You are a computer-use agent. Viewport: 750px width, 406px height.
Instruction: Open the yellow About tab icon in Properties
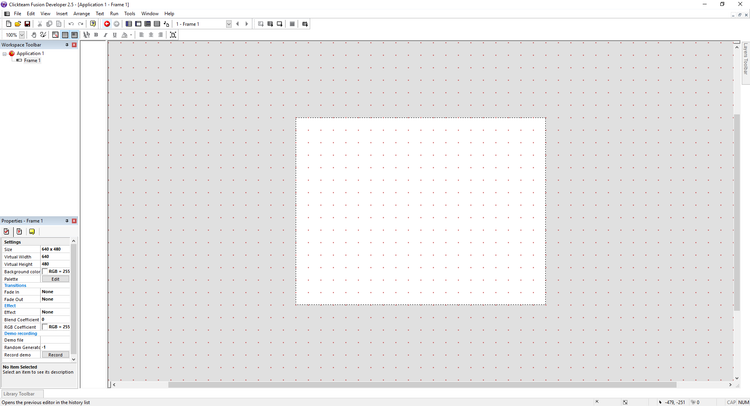pos(32,231)
